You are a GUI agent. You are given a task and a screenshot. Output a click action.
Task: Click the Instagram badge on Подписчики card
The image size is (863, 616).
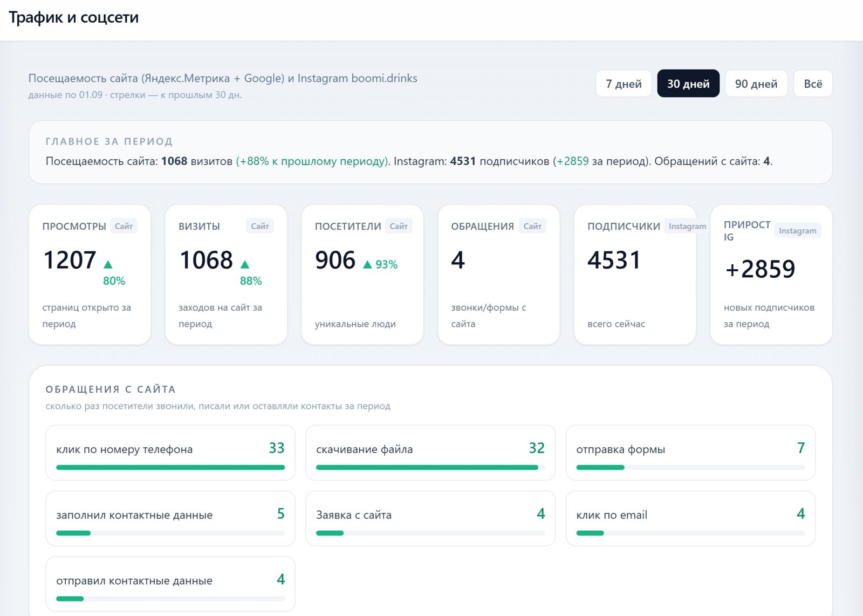687,226
